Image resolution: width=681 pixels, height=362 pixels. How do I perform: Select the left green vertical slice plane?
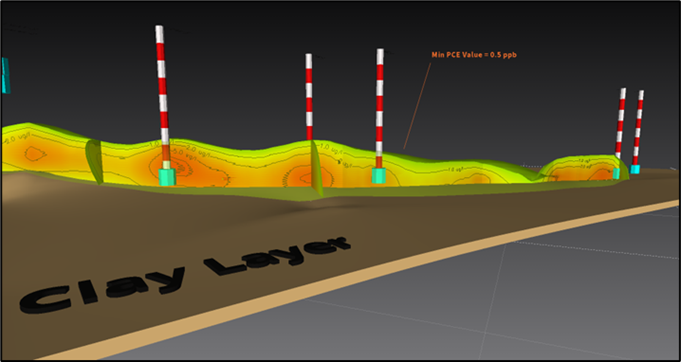pos(94,161)
